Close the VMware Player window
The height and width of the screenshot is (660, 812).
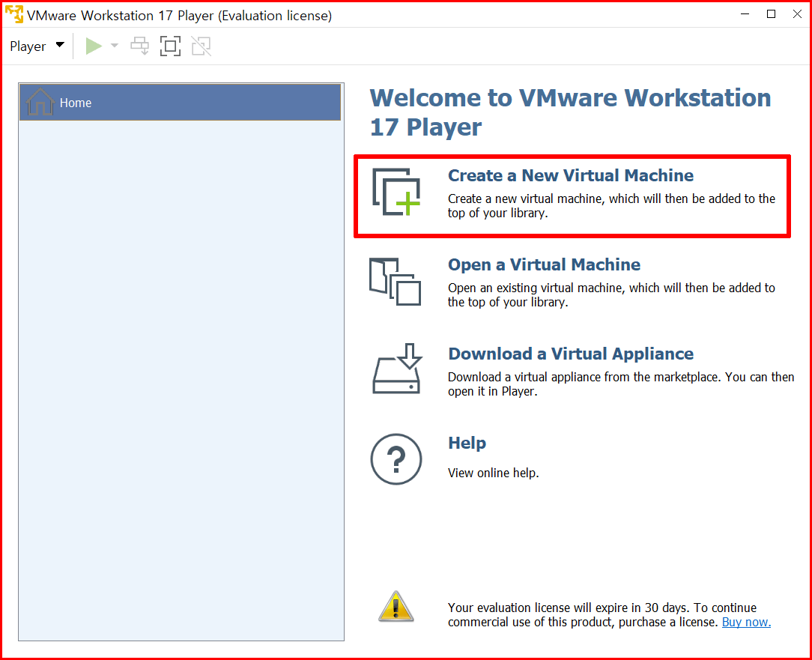pyautogui.click(x=797, y=14)
